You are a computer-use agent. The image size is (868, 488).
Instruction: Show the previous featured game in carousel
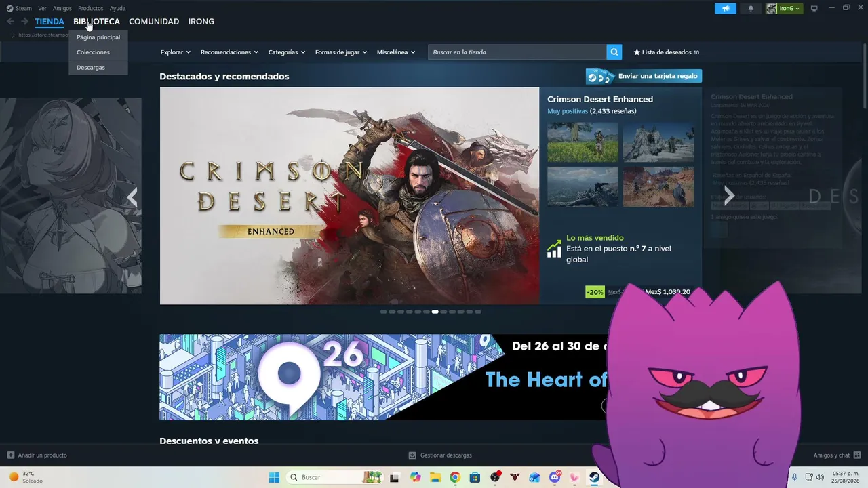tap(132, 197)
